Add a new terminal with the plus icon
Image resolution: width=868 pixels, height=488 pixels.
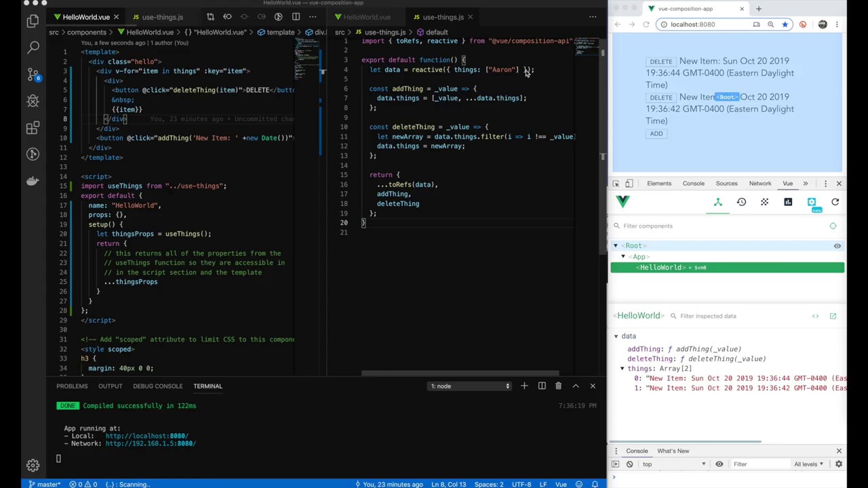pyautogui.click(x=524, y=386)
